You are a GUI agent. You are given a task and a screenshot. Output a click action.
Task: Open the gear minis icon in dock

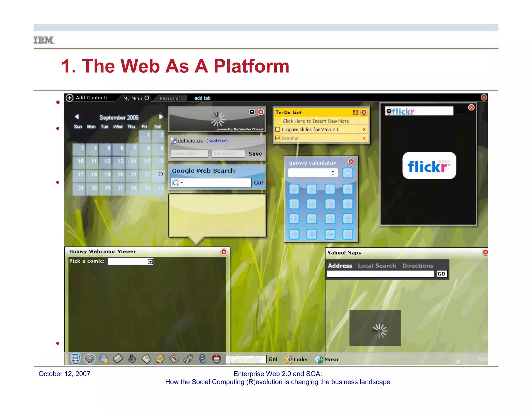click(90, 359)
